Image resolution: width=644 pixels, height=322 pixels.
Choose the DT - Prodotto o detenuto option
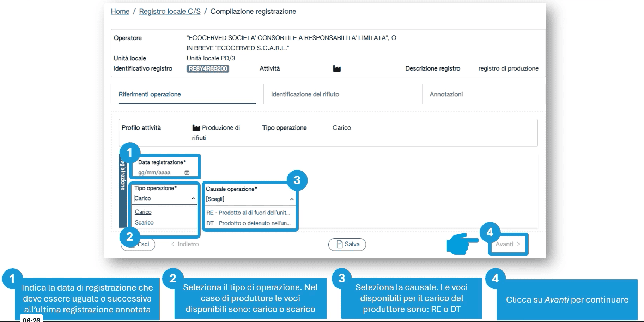click(x=248, y=223)
